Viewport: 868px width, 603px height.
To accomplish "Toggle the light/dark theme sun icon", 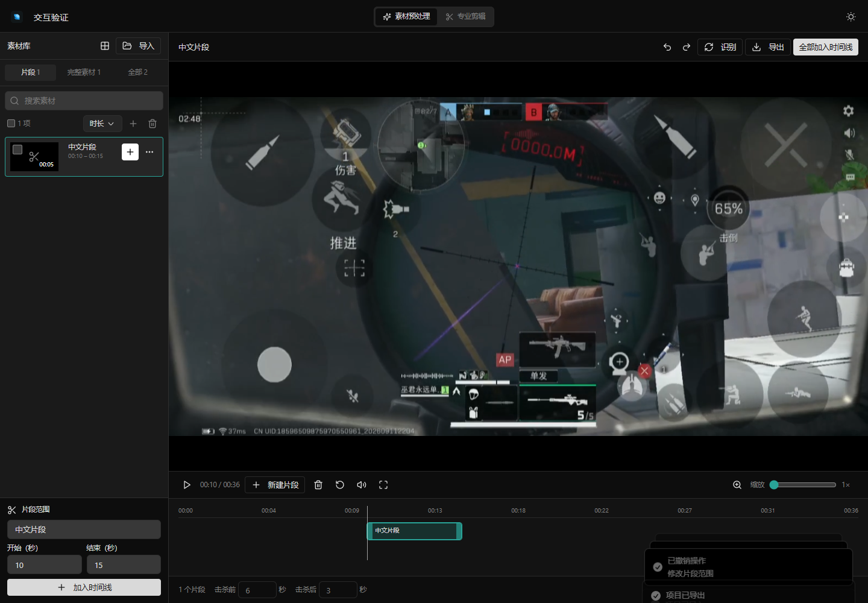I will point(851,17).
